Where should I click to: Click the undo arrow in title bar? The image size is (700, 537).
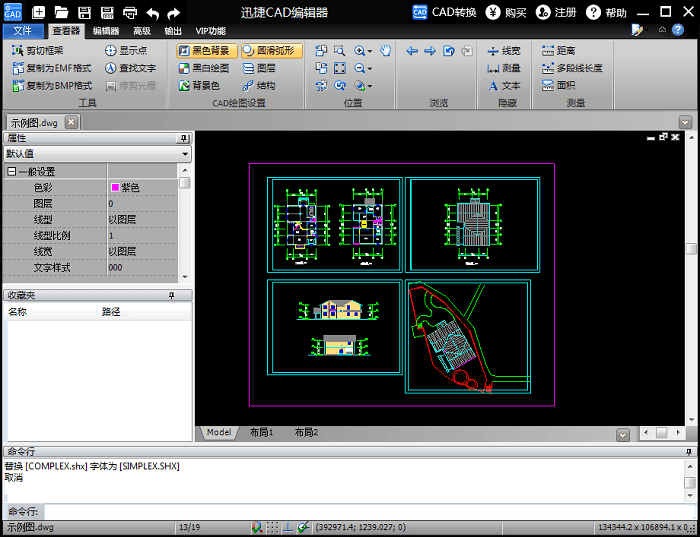[x=153, y=13]
